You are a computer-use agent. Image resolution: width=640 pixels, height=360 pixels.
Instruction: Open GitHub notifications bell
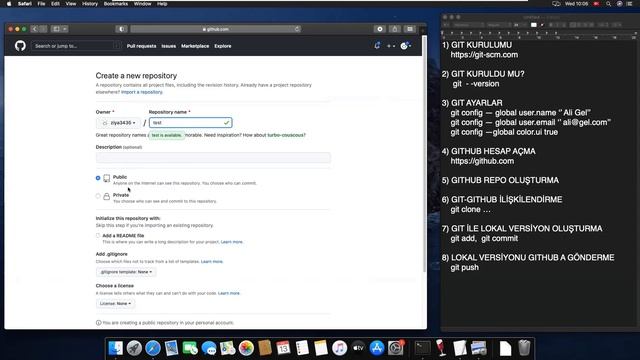click(x=377, y=46)
